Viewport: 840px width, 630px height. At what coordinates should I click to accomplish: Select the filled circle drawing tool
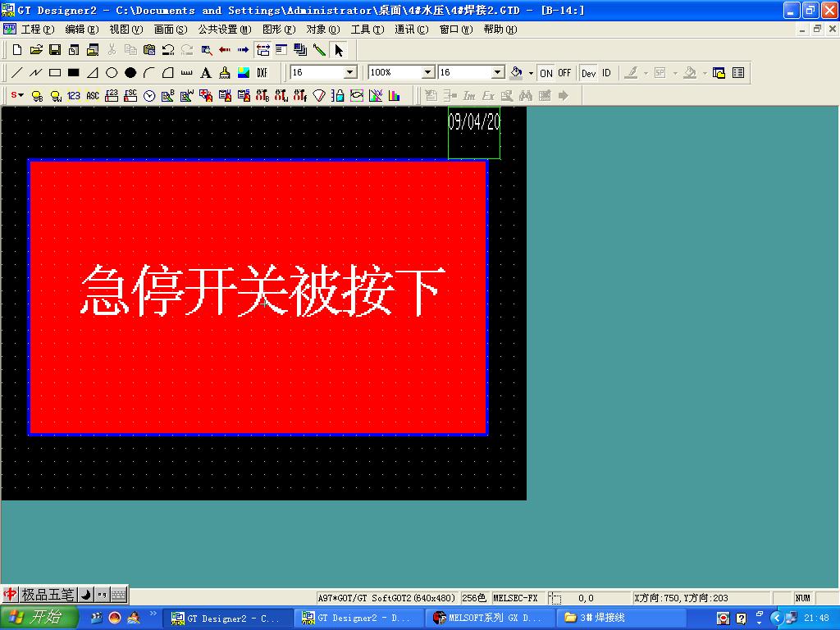pos(130,73)
